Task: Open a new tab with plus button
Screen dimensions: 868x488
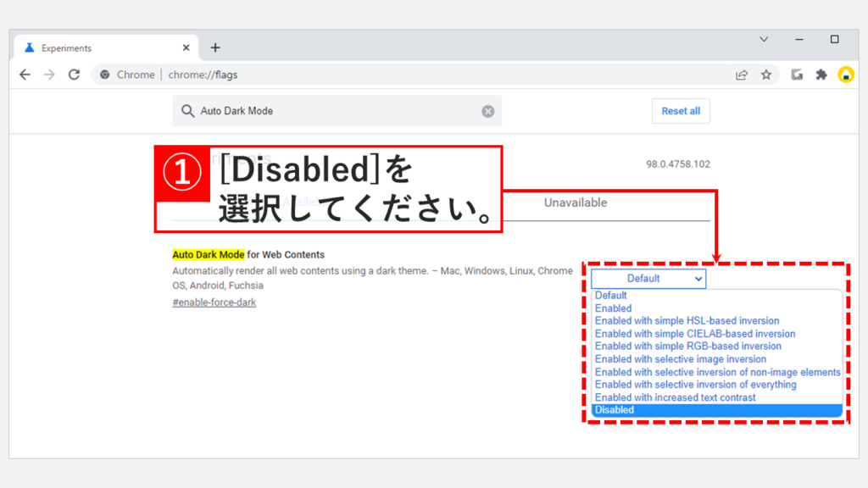Action: tap(215, 47)
